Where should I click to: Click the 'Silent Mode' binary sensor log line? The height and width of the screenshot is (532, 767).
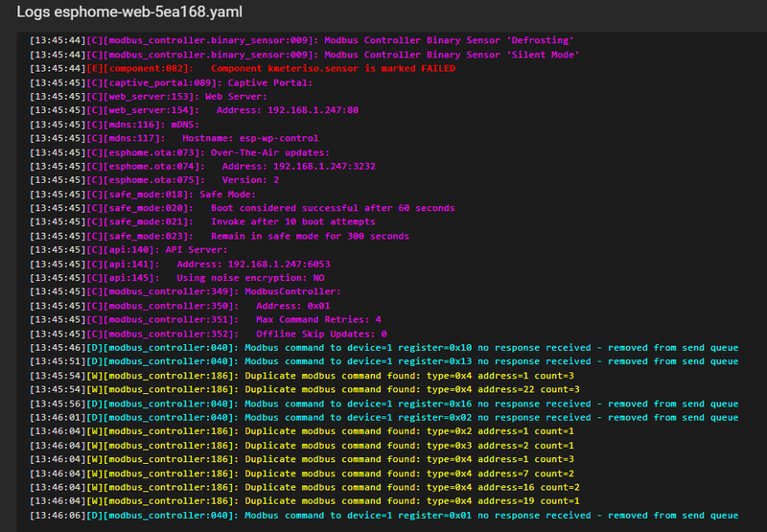(x=301, y=56)
